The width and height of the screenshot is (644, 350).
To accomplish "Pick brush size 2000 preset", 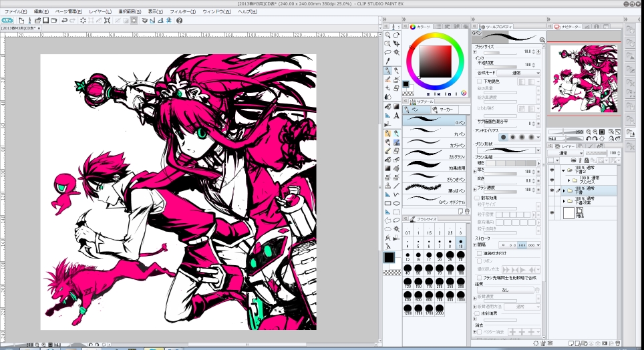I will [x=440, y=310].
